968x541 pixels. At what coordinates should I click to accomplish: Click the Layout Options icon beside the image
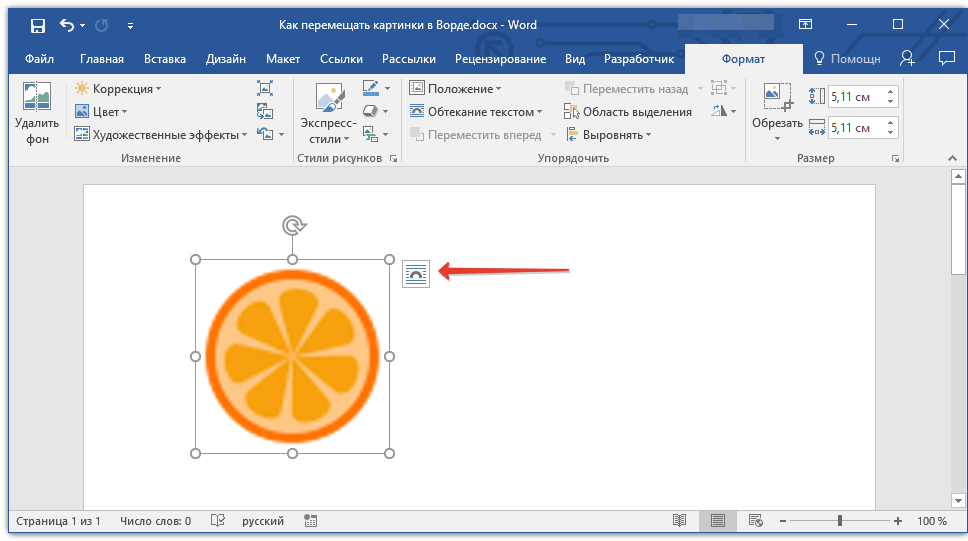415,274
